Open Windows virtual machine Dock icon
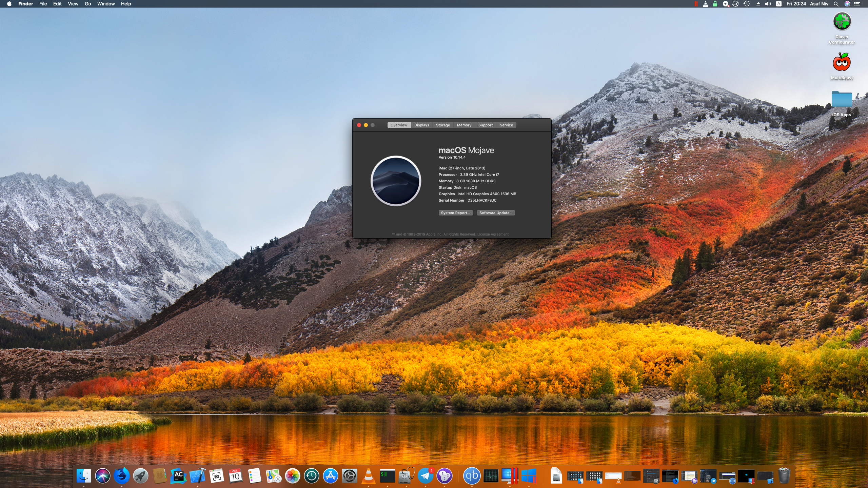Screen dimensions: 868x488 coord(529,476)
